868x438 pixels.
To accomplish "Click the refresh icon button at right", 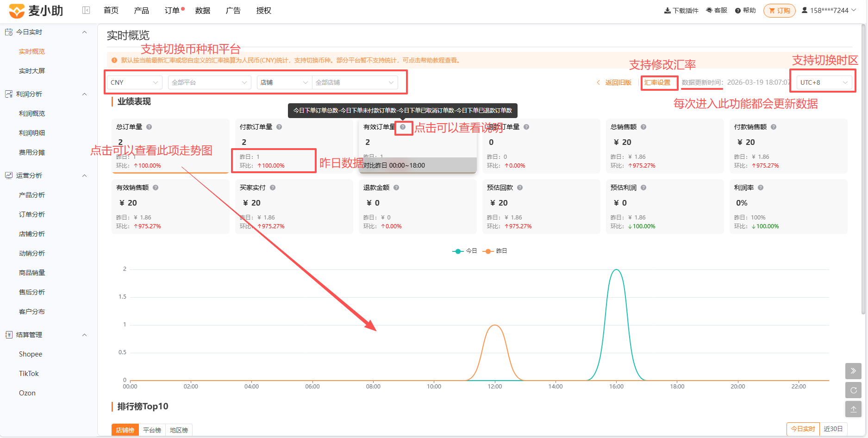I will (853, 390).
